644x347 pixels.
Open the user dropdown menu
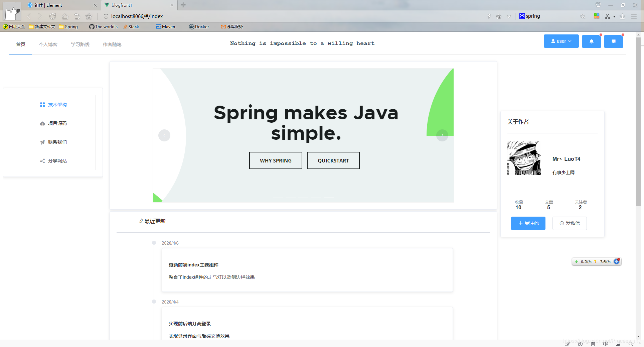[x=561, y=41]
